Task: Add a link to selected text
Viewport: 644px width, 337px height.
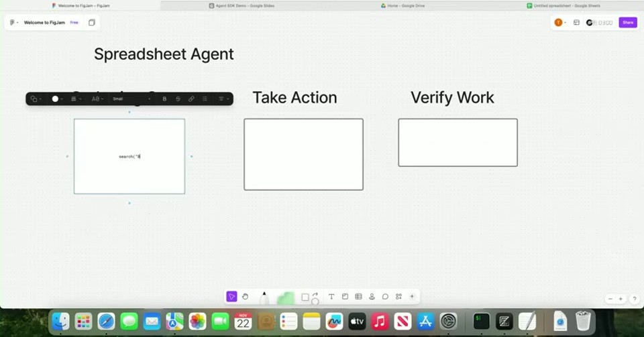Action: [x=191, y=98]
